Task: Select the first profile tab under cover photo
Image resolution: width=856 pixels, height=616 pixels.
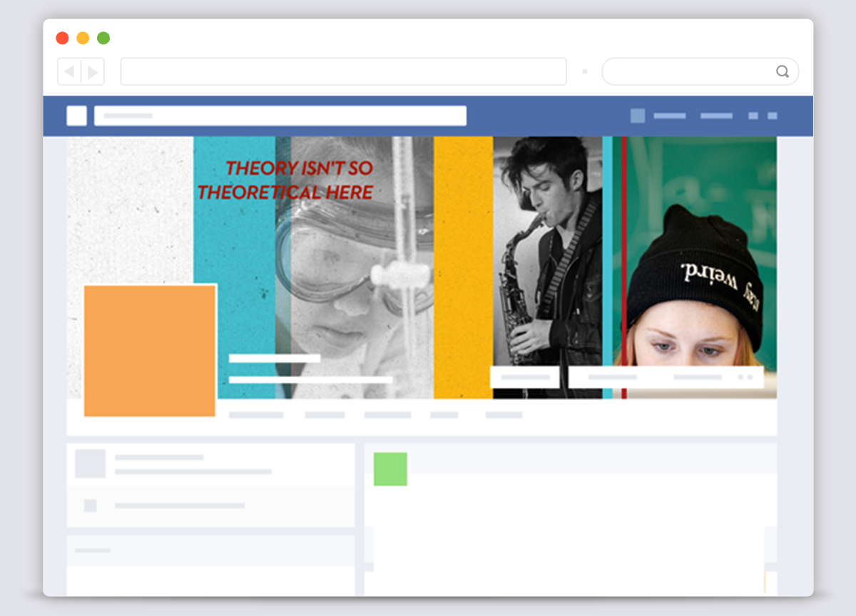Action: tap(256, 415)
